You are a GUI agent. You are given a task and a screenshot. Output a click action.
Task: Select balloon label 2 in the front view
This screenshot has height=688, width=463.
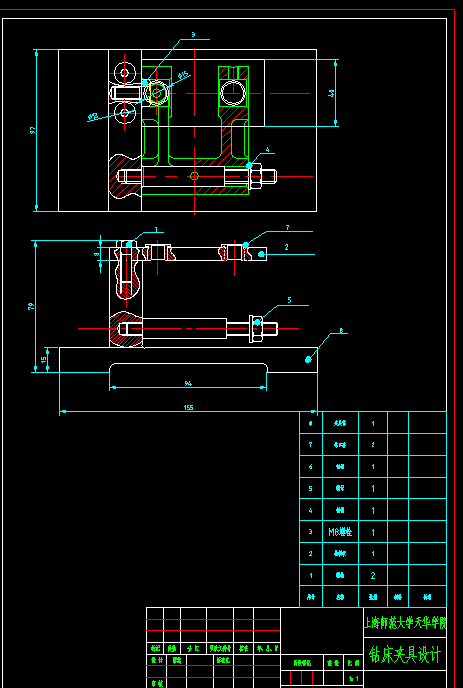tap(287, 247)
